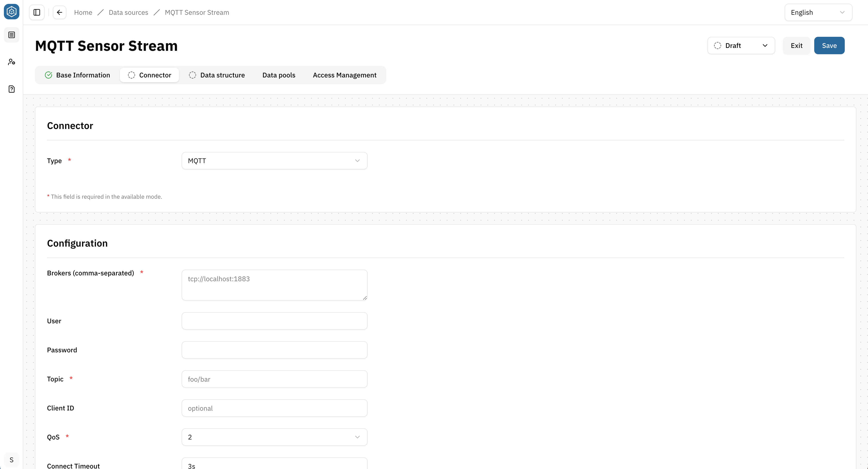This screenshot has width=868, height=469.
Task: Focus the Password input field
Action: [x=274, y=350]
